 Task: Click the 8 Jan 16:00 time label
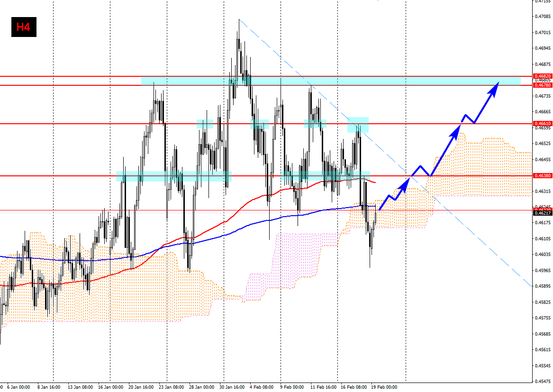(x=49, y=387)
